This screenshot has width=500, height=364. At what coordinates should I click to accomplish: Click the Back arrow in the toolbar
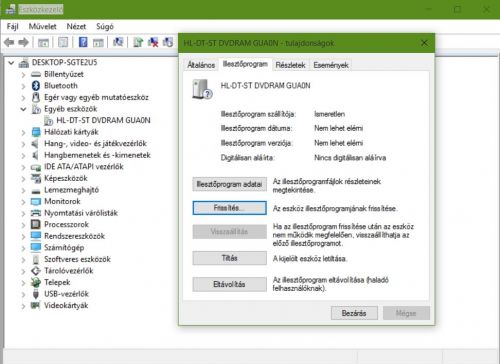point(9,42)
